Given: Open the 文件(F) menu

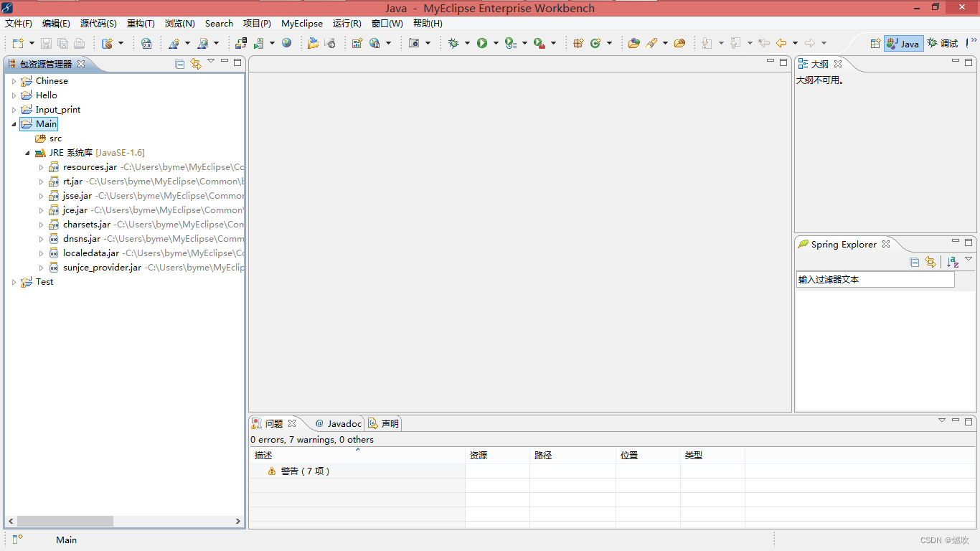Looking at the screenshot, I should (19, 24).
